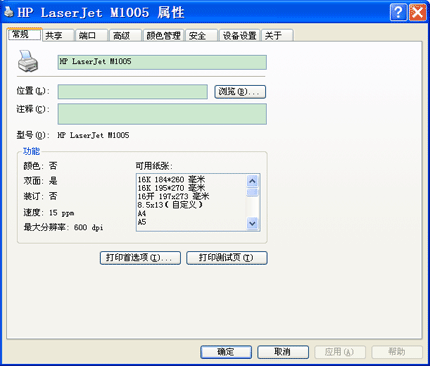Click the 取消 cancel button
Image resolution: width=430 pixels, height=366 pixels.
(283, 352)
